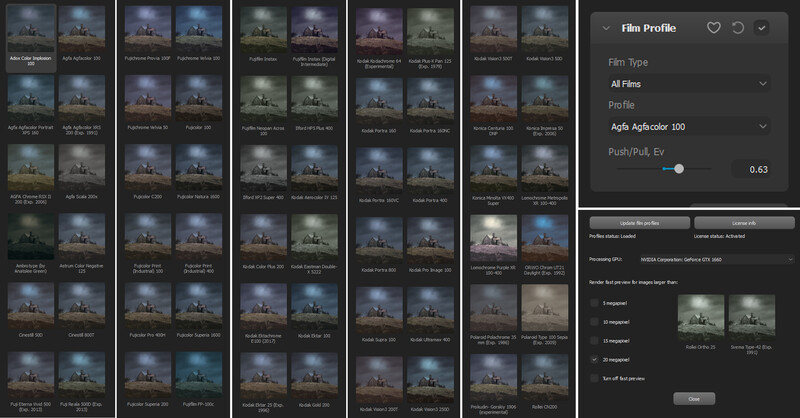Pick the Ambrotype by Anatolee Green thumbnail
Screen dimensions: 800x418
click(x=31, y=237)
